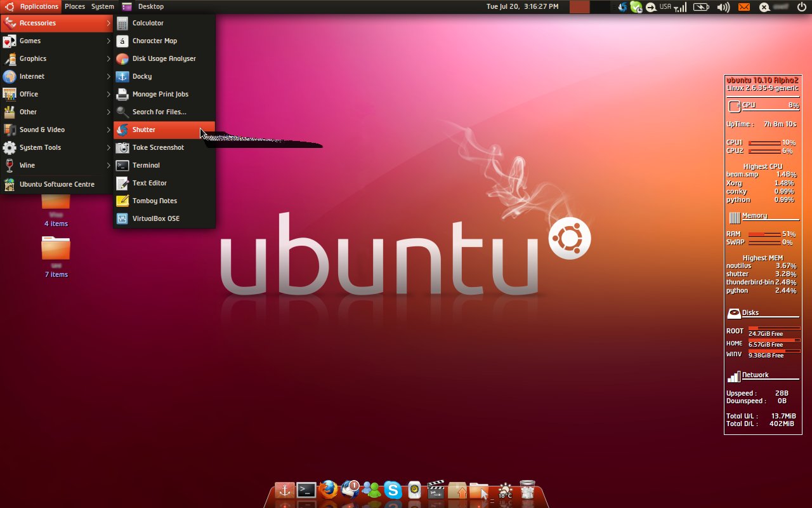Click the date and time clock
The height and width of the screenshot is (508, 812).
pyautogui.click(x=522, y=6)
